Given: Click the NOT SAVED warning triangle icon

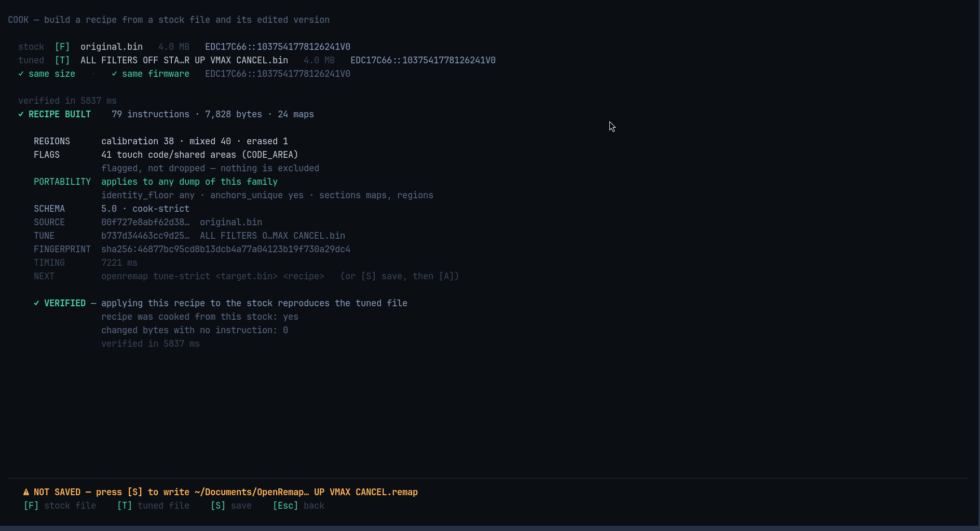Looking at the screenshot, I should click(26, 492).
